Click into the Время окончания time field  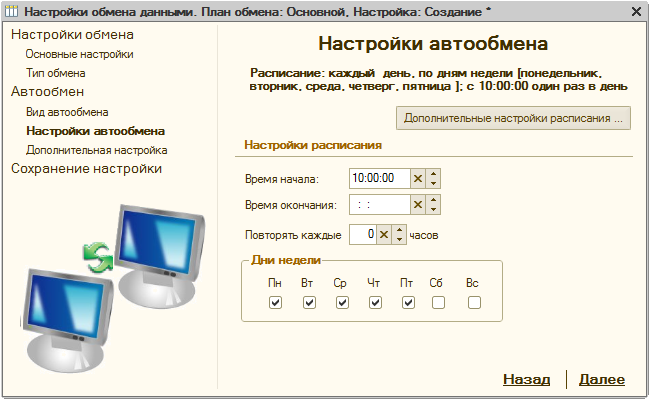380,204
